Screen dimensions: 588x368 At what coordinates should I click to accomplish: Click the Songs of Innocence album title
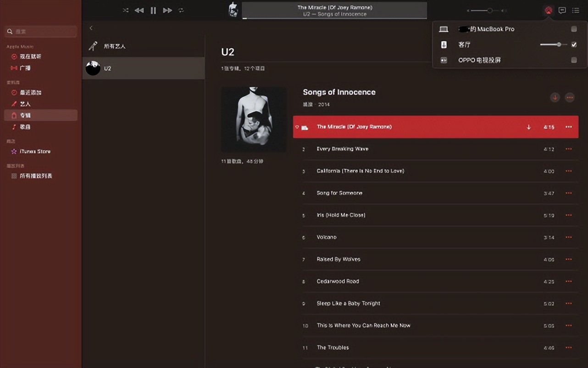[x=339, y=92]
